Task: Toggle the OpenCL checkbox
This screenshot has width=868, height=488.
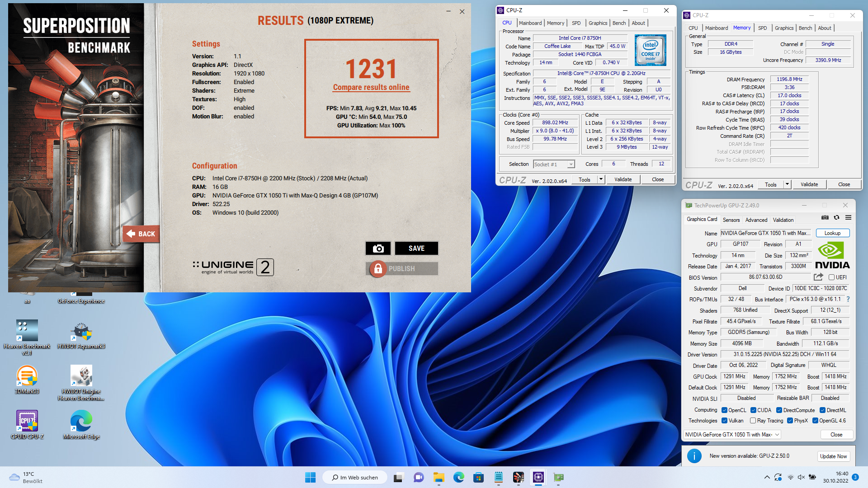Action: (724, 410)
